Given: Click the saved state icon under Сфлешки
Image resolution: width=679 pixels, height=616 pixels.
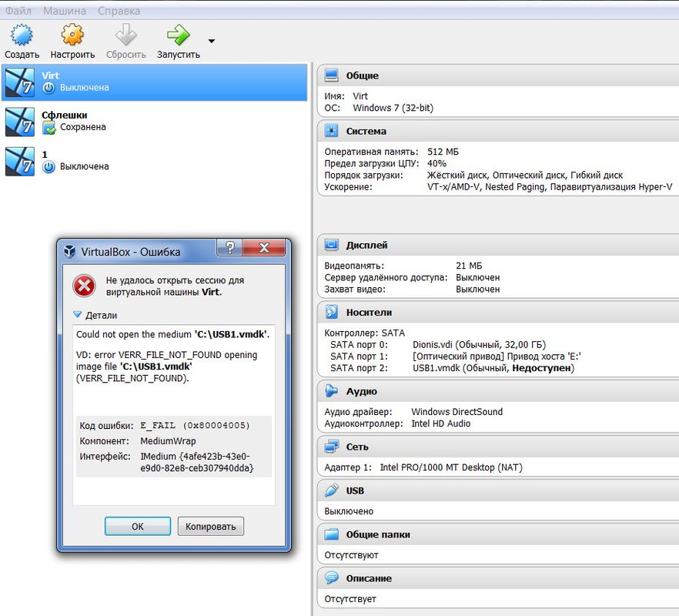Looking at the screenshot, I should pos(49,128).
